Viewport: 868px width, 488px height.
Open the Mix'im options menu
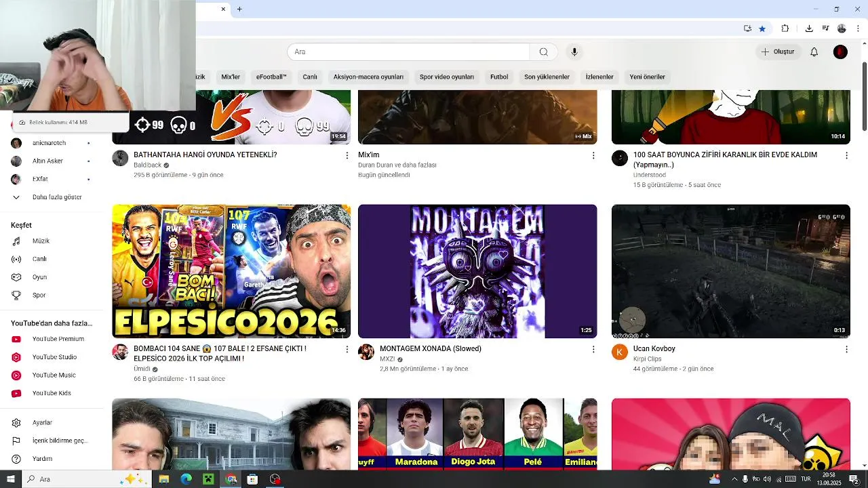593,155
